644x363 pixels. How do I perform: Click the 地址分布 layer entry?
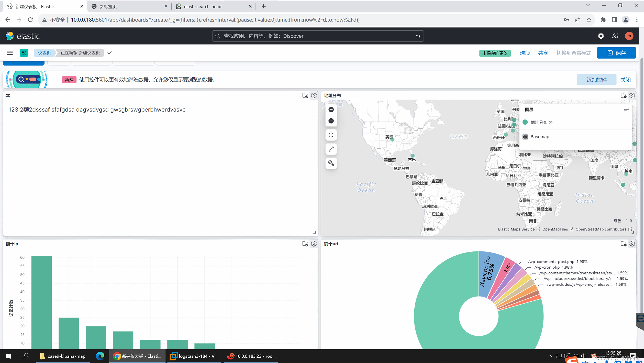click(539, 122)
